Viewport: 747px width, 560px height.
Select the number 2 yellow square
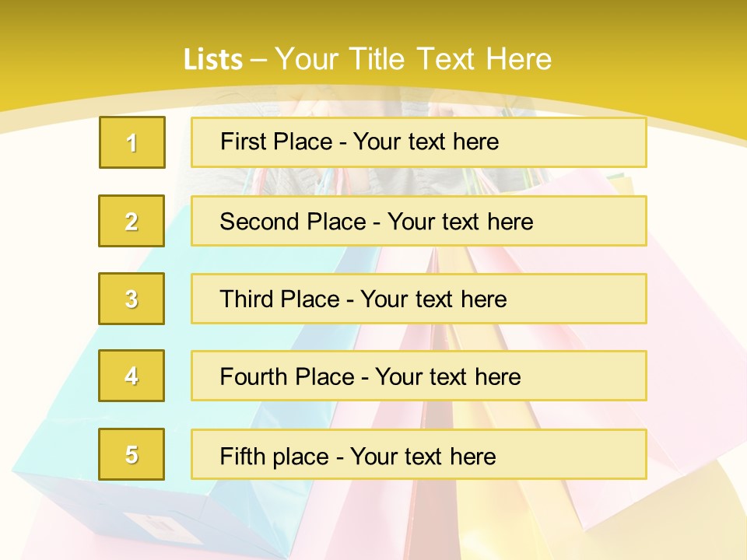pyautogui.click(x=132, y=221)
